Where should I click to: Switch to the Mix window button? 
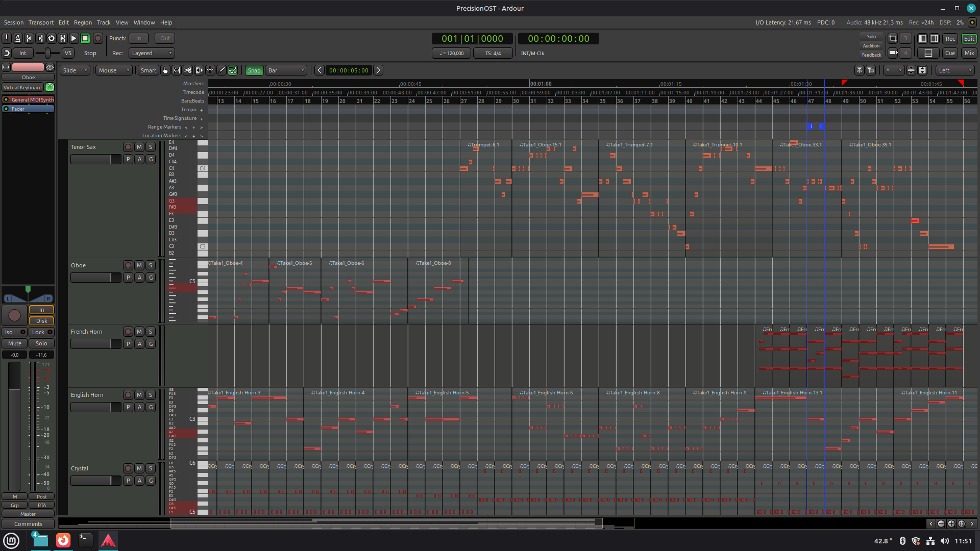pos(969,53)
